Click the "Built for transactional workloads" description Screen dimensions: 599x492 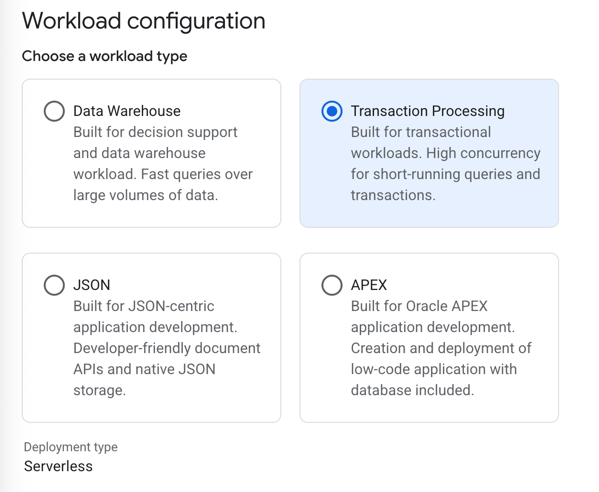[x=445, y=163]
